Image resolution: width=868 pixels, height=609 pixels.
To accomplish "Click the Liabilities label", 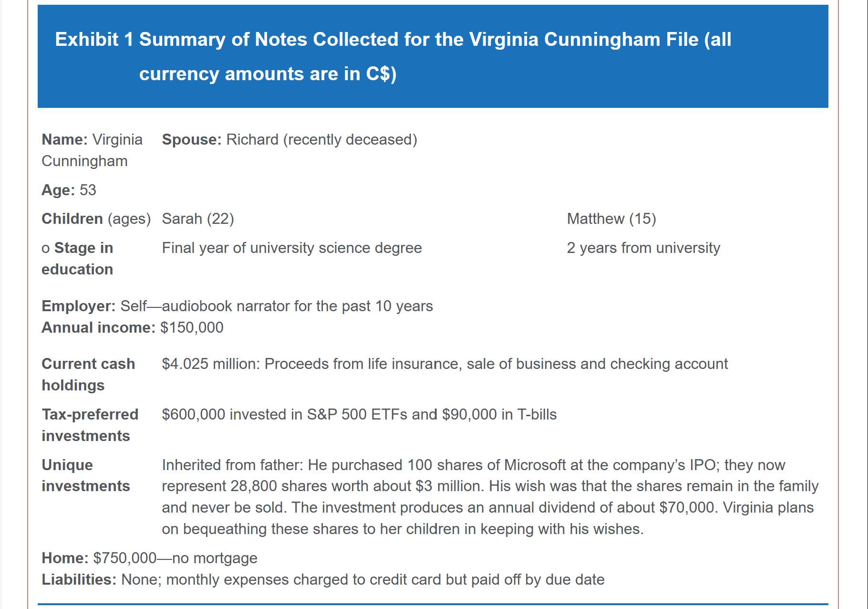I will tap(79, 579).
